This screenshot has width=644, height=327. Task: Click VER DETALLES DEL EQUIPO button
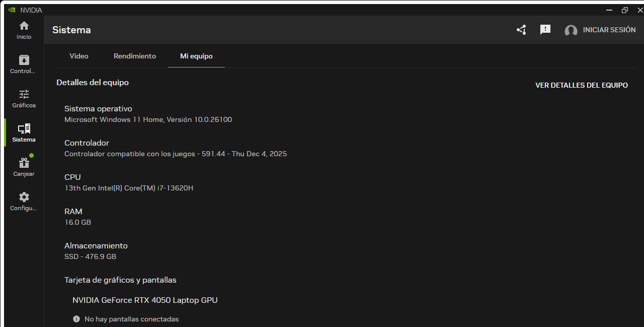(581, 85)
